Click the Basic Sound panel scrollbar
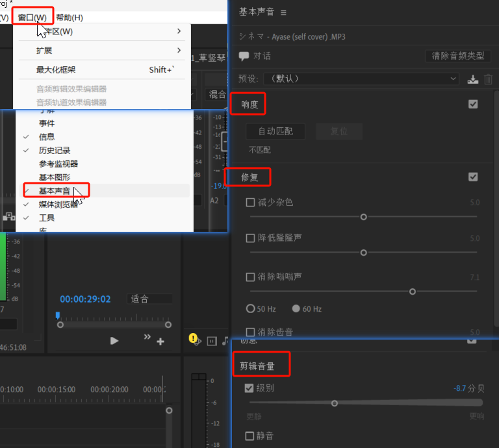The width and height of the screenshot is (499, 448). pos(496,208)
